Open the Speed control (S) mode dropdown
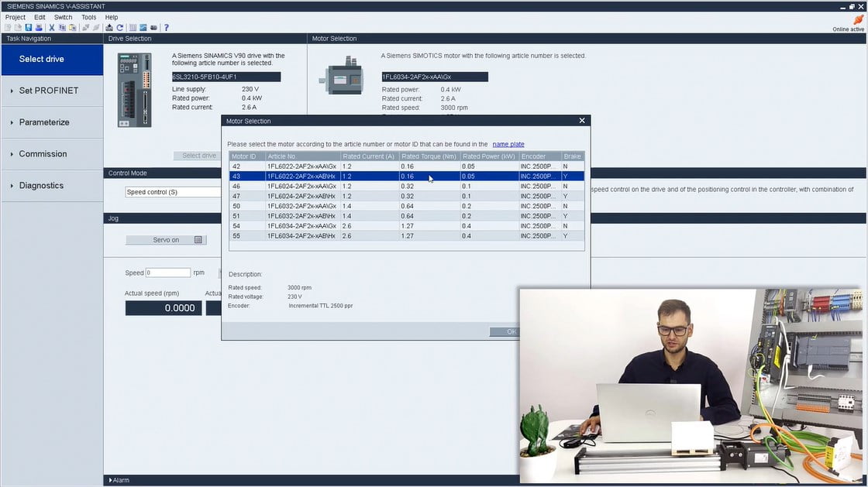Viewport: 868px width, 487px height. coord(174,192)
